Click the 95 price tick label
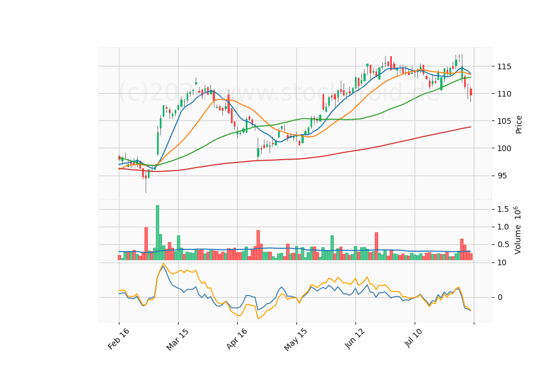The height and width of the screenshot is (392, 546). pos(503,176)
